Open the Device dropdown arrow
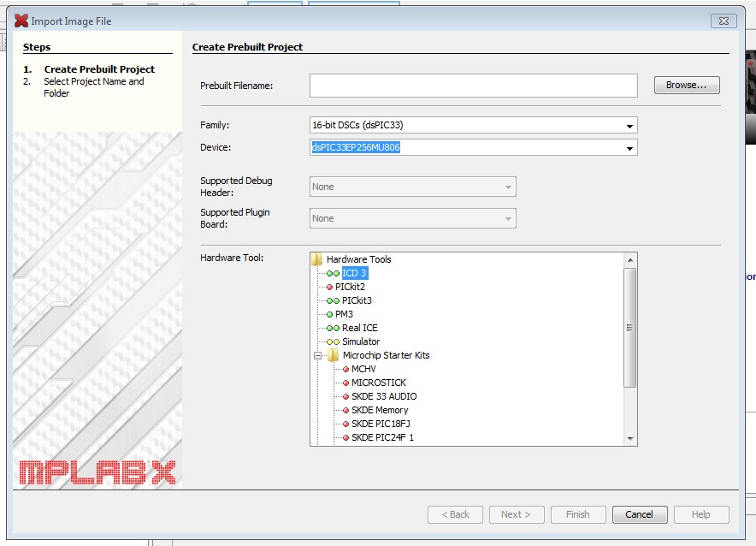The width and height of the screenshot is (756, 546). [x=629, y=148]
